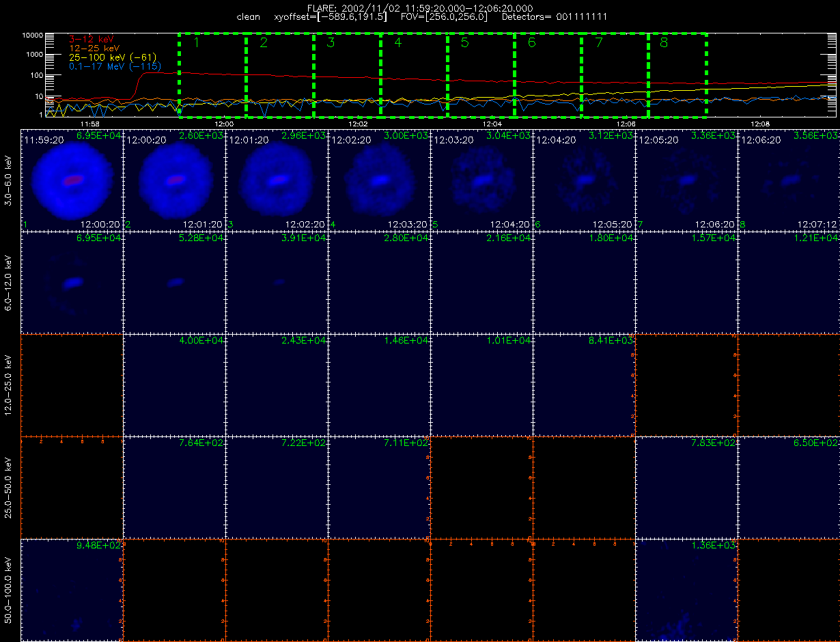The height and width of the screenshot is (642, 840).
Task: Click the 12:07:12 end time label
Action: coord(818,224)
